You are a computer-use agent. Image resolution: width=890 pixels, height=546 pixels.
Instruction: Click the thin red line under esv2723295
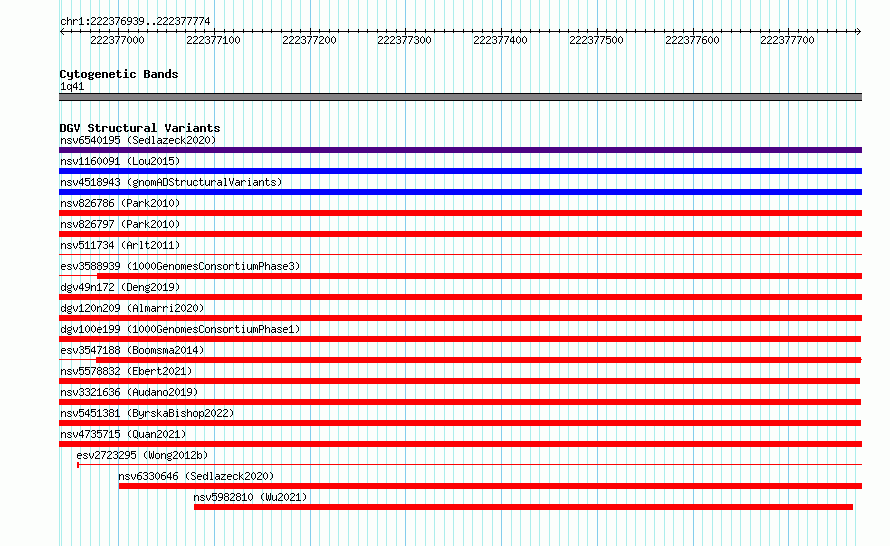[x=469, y=464]
